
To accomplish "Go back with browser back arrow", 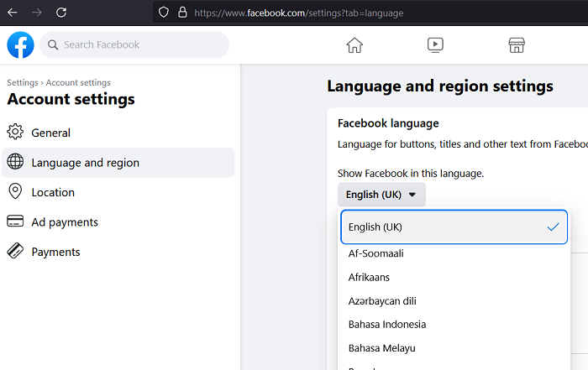I will pyautogui.click(x=12, y=13).
